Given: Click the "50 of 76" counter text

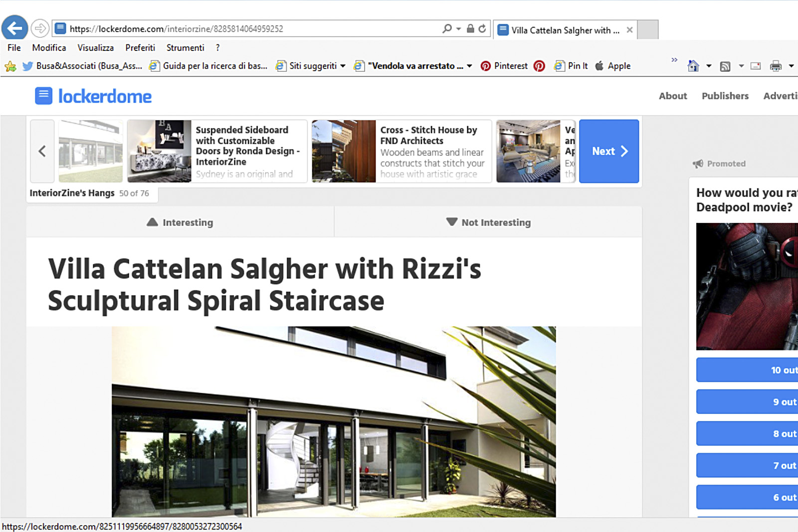Looking at the screenshot, I should (x=134, y=193).
